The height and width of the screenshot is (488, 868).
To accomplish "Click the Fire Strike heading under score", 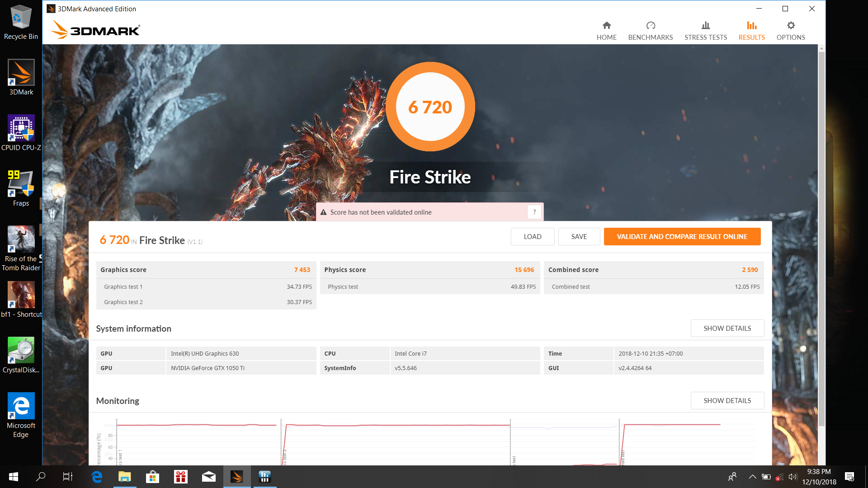I will point(430,177).
